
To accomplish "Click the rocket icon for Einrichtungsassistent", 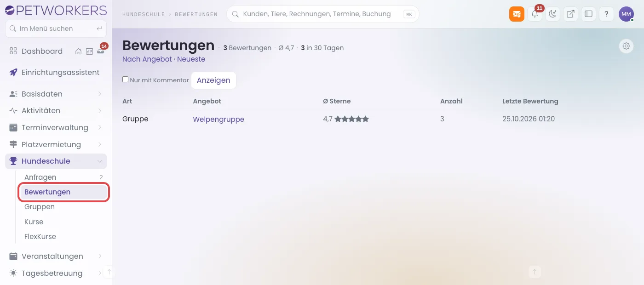I will (x=13, y=72).
